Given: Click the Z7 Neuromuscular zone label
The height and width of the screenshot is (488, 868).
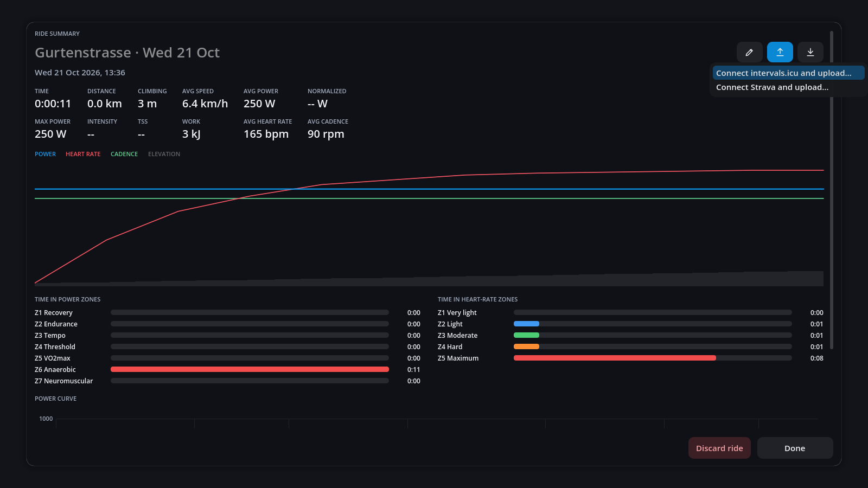Looking at the screenshot, I should click(63, 381).
